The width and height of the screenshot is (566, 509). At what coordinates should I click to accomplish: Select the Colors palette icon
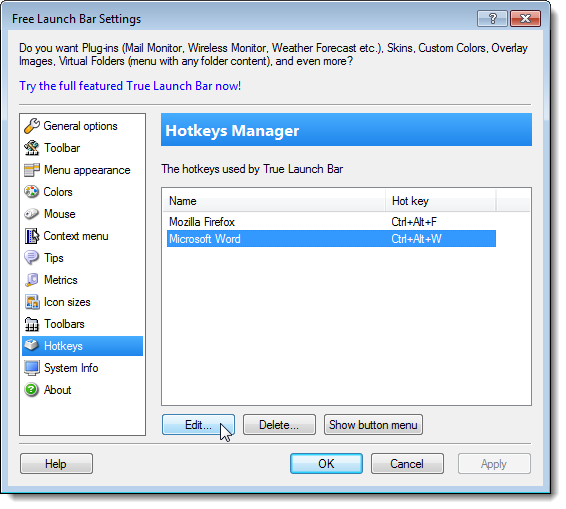[32, 192]
